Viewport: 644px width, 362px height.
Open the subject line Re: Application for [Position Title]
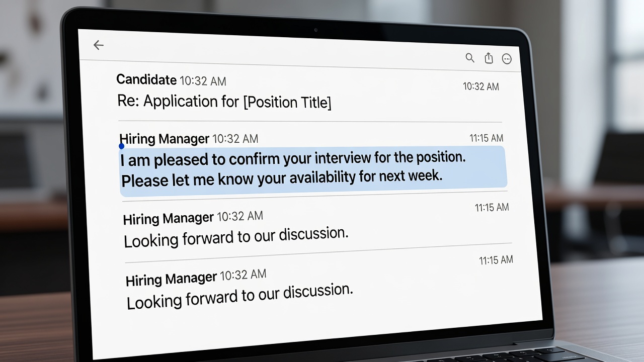tap(224, 102)
